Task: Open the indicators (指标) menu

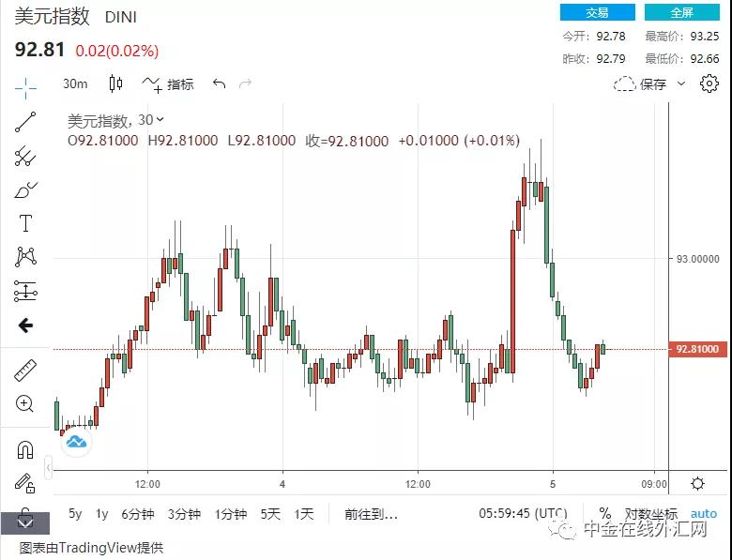Action: point(168,84)
